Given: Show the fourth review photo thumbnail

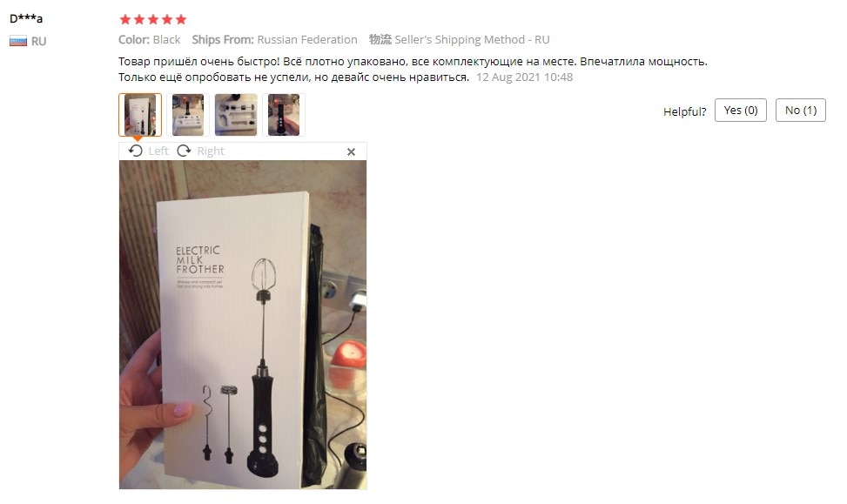Looking at the screenshot, I should click(x=284, y=115).
